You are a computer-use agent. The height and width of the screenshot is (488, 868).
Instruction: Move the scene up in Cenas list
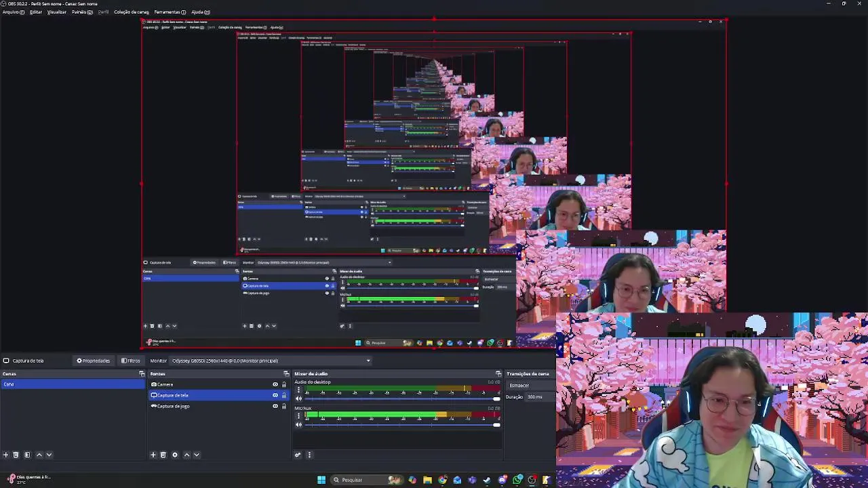[39, 455]
